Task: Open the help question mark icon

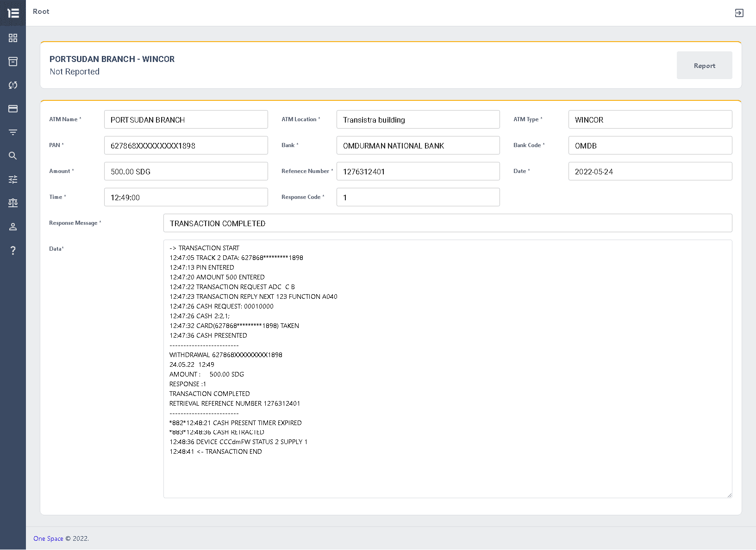Action: [12, 250]
